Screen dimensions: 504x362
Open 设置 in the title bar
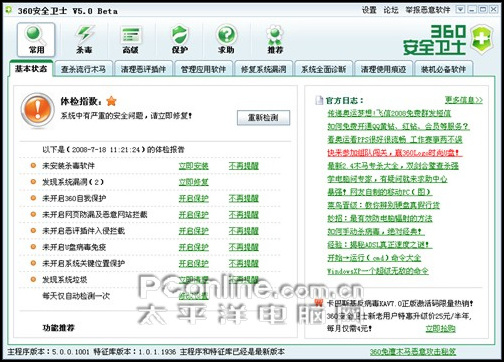tap(369, 10)
